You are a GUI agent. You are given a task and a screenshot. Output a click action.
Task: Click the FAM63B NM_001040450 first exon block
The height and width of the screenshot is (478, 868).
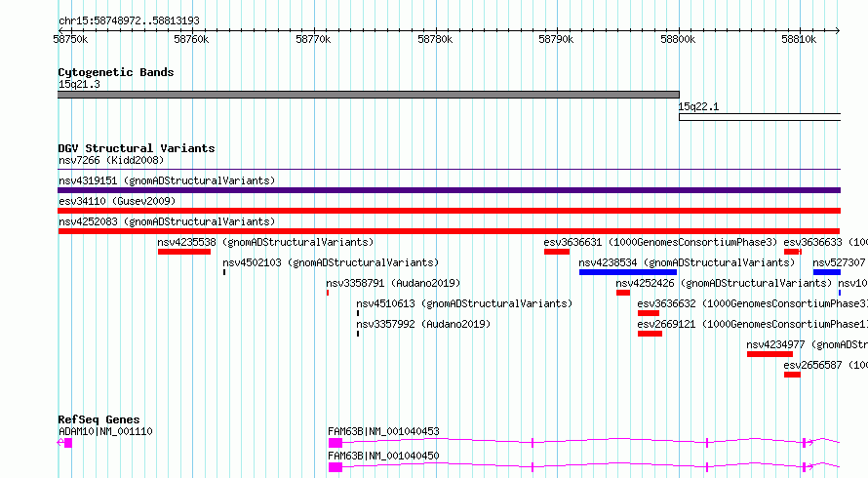335,467
